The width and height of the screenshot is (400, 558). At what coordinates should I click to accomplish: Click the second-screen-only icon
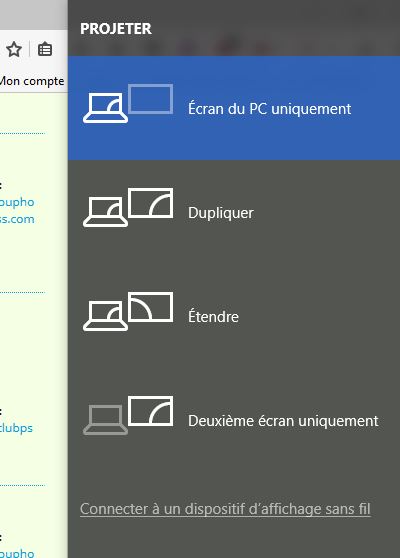coord(128,415)
